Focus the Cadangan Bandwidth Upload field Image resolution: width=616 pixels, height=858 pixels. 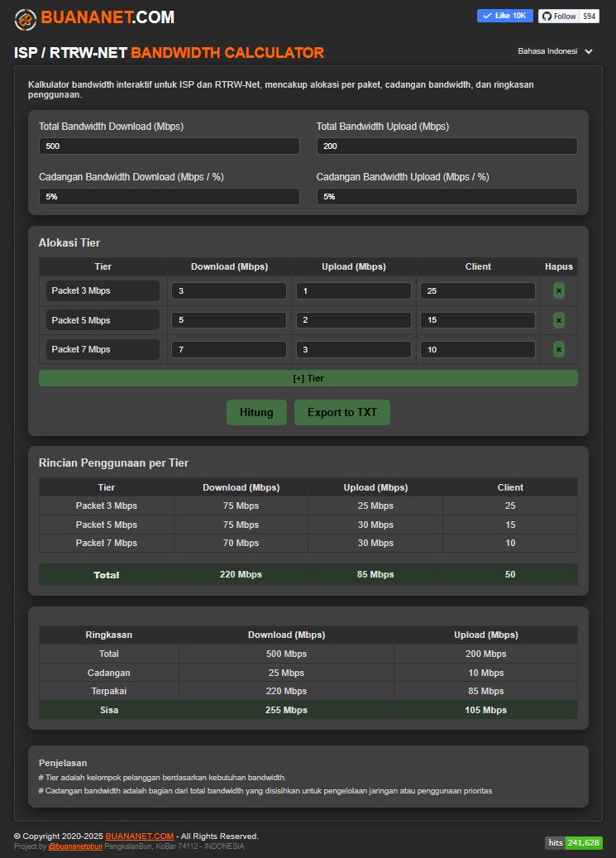click(447, 196)
